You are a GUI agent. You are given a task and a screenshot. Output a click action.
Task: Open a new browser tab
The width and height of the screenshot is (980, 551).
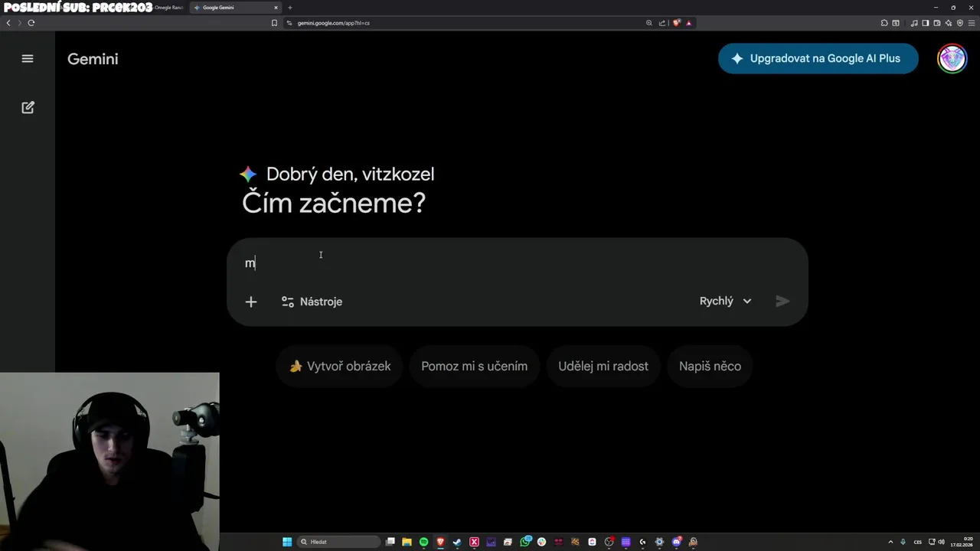(x=290, y=8)
